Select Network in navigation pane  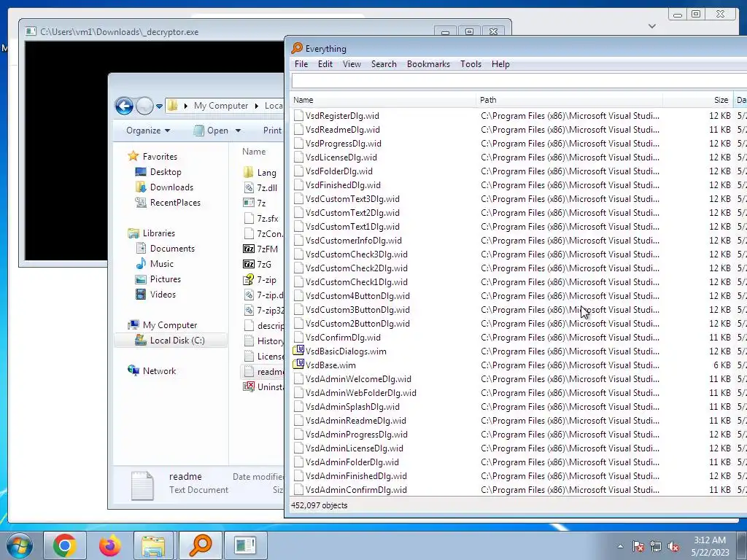(x=159, y=371)
